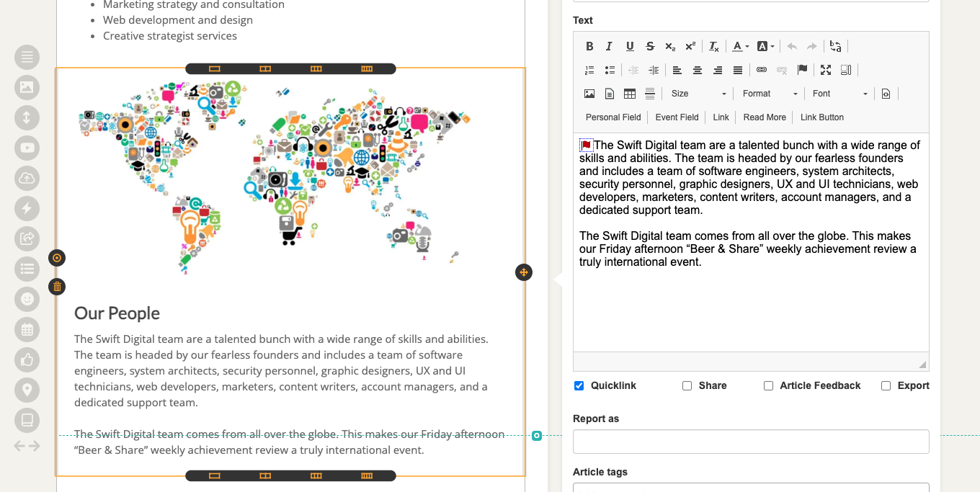This screenshot has height=492, width=980.
Task: Click the show blocks icon
Action: pyautogui.click(x=846, y=70)
